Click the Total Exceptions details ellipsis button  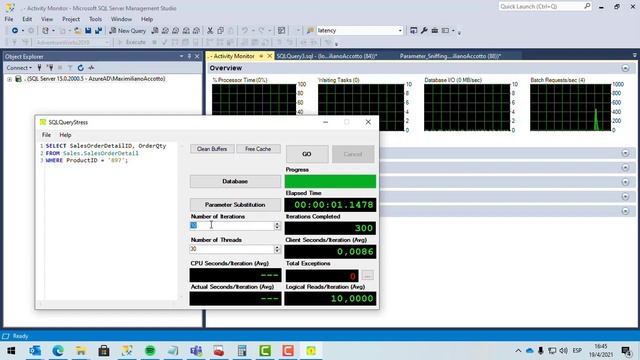point(367,276)
